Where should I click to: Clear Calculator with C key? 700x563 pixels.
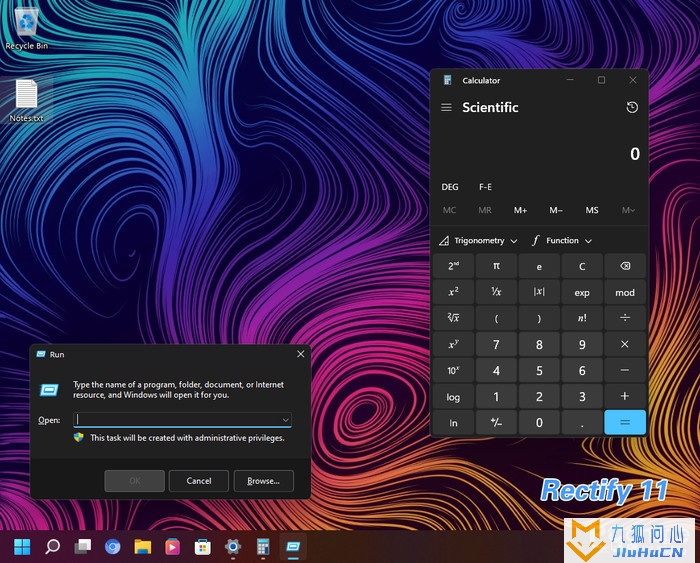point(582,266)
